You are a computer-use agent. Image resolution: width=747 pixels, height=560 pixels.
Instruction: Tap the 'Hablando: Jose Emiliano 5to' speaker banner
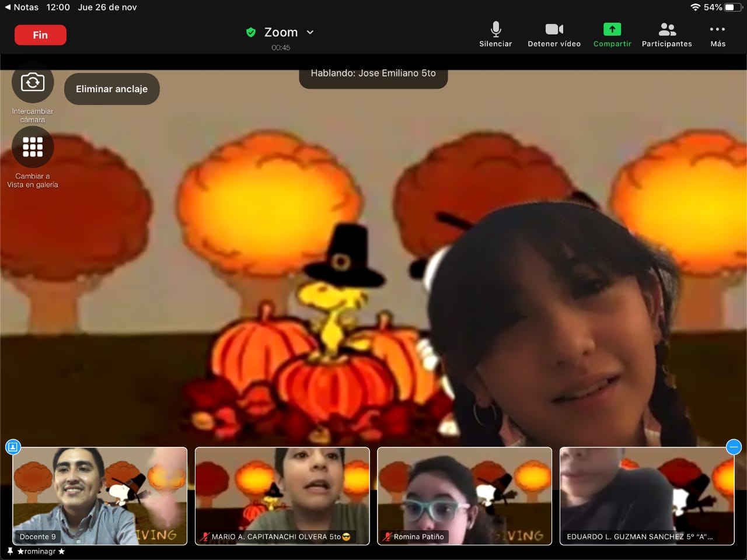pos(373,75)
